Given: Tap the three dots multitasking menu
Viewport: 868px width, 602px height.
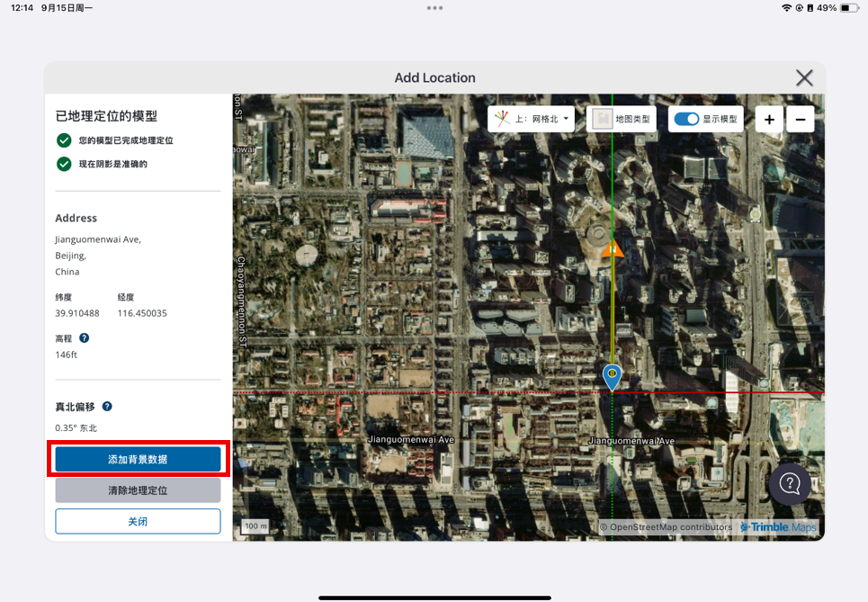Looking at the screenshot, I should coord(434,8).
